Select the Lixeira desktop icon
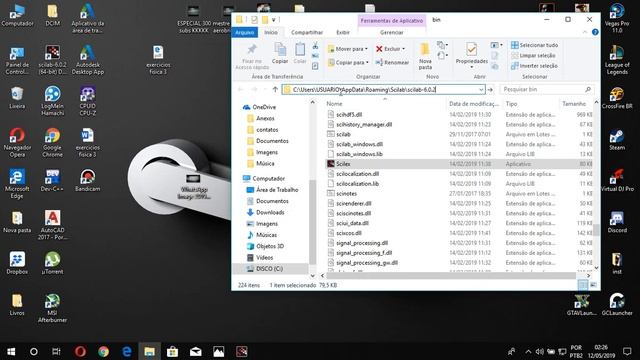 [x=17, y=98]
